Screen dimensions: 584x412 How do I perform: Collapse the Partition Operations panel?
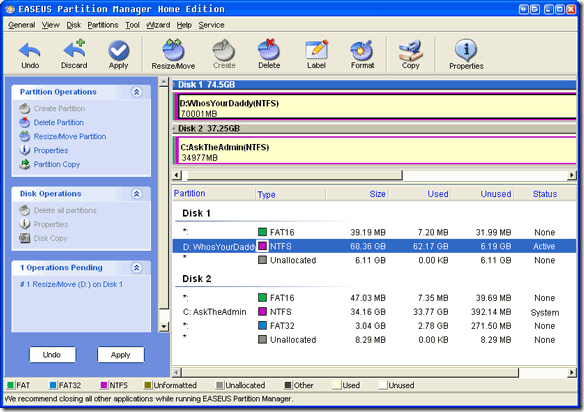[x=137, y=92]
